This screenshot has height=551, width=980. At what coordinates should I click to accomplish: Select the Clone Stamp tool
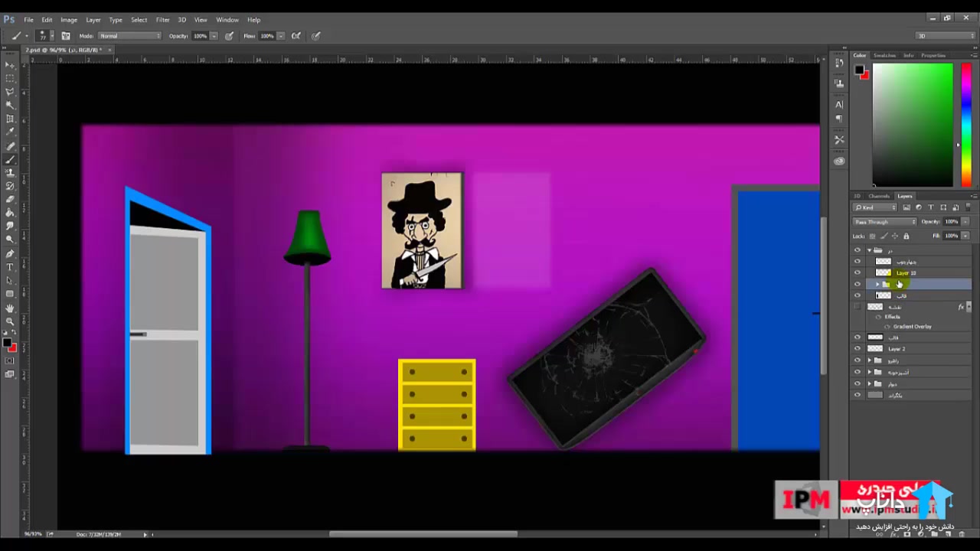(x=10, y=173)
